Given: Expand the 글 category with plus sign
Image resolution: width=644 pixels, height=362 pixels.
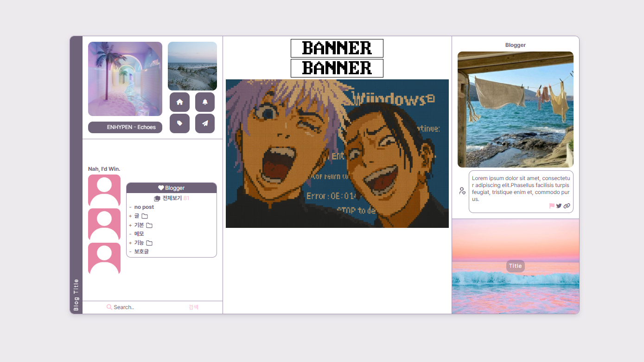Looking at the screenshot, I should (x=130, y=216).
